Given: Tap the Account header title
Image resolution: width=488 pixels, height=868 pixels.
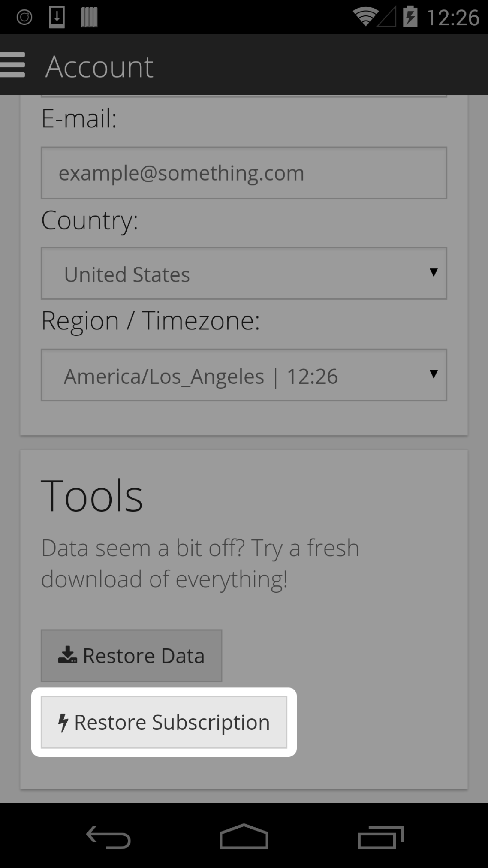Looking at the screenshot, I should coord(99,67).
